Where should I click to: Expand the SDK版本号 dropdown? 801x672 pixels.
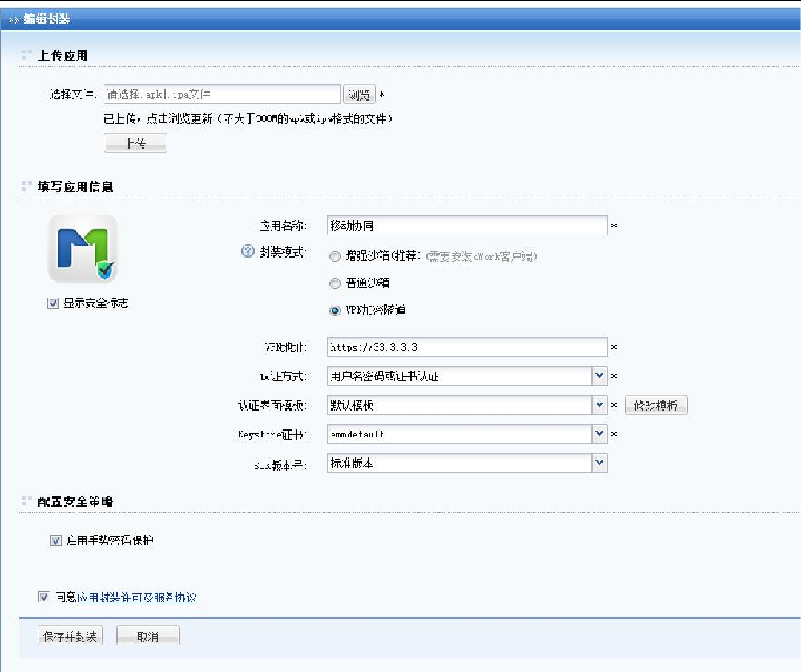600,463
